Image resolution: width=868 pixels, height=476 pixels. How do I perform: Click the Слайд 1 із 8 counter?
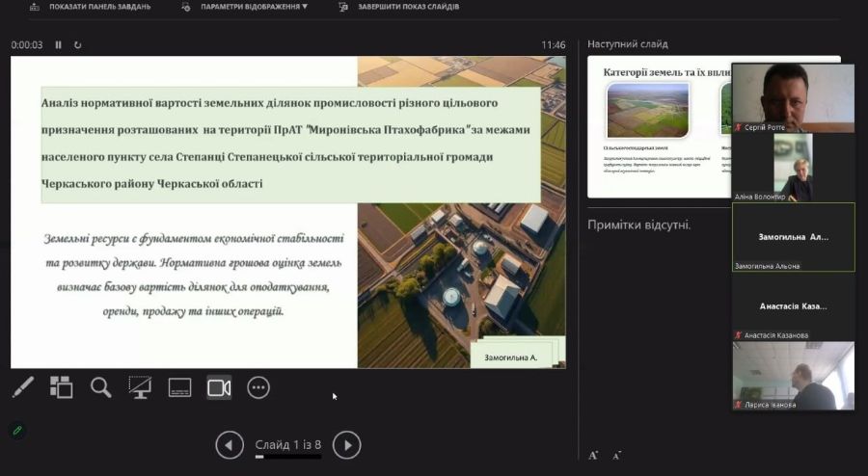click(287, 444)
